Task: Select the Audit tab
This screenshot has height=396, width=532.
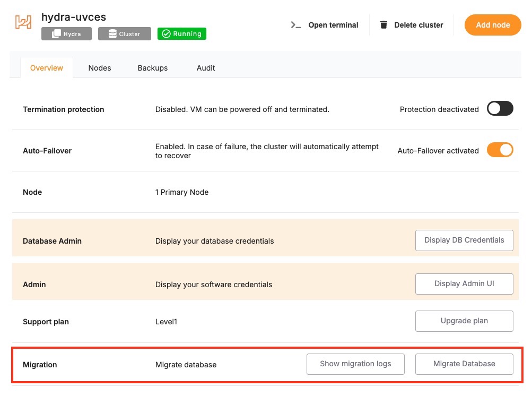Action: (x=206, y=68)
